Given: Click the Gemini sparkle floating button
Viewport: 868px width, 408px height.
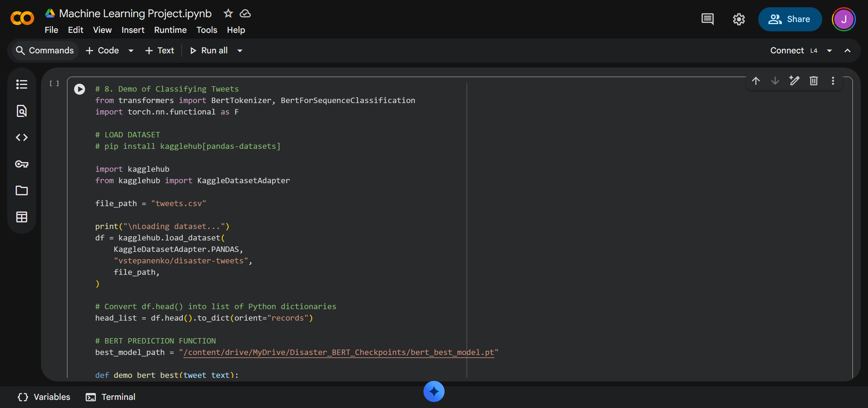Looking at the screenshot, I should [x=434, y=391].
